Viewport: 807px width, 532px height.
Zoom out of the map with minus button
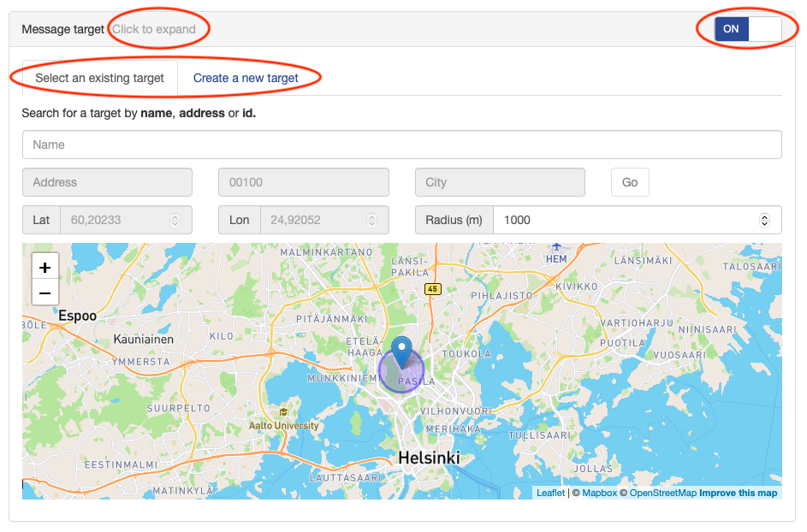point(45,293)
